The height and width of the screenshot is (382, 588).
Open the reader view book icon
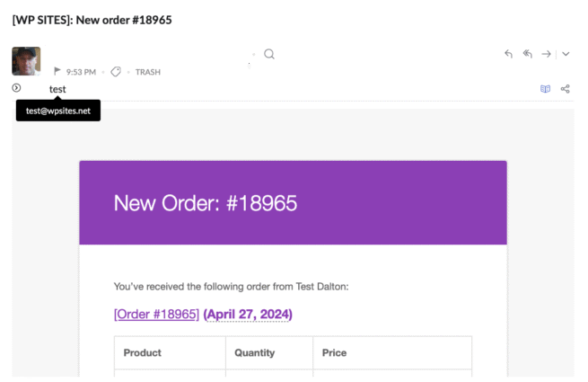545,89
